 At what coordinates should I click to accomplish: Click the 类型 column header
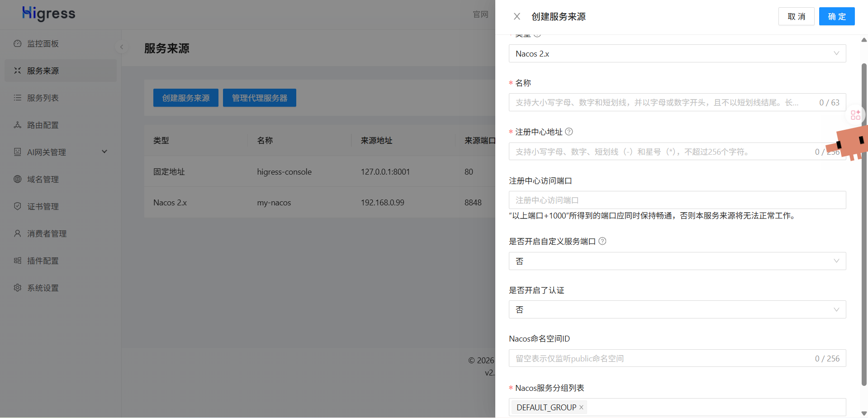pos(161,141)
